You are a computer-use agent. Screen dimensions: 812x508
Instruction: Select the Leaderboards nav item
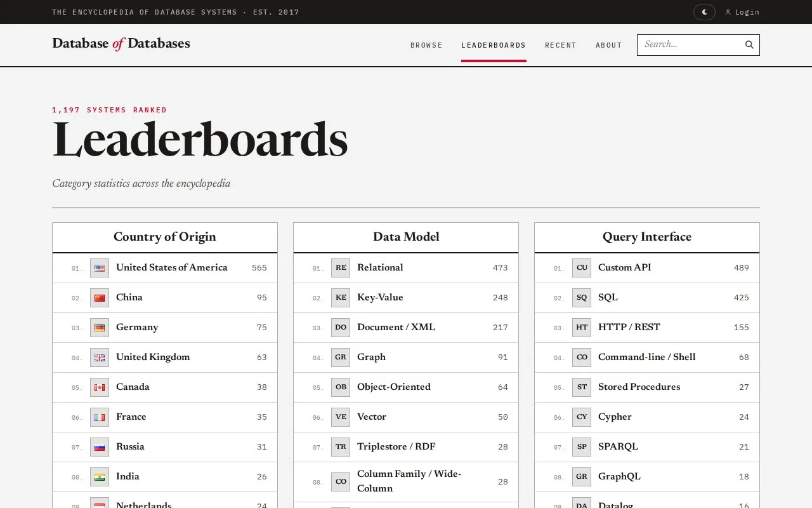click(494, 45)
